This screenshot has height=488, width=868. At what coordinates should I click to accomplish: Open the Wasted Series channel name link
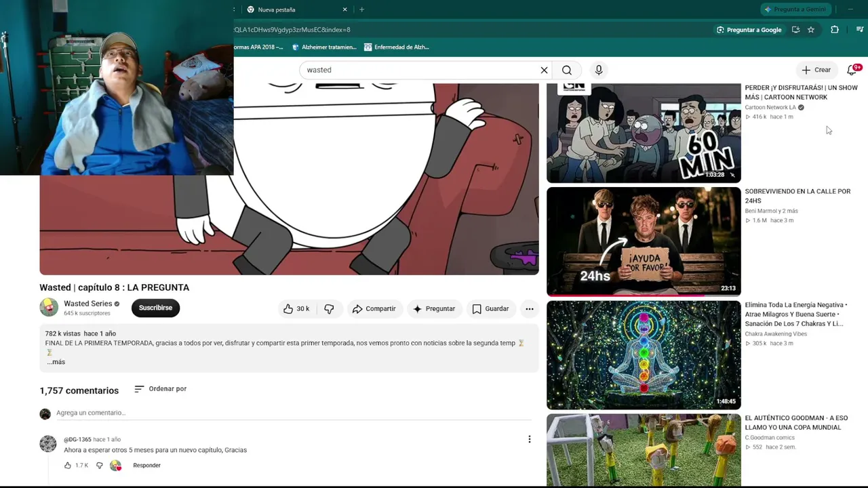(x=87, y=304)
